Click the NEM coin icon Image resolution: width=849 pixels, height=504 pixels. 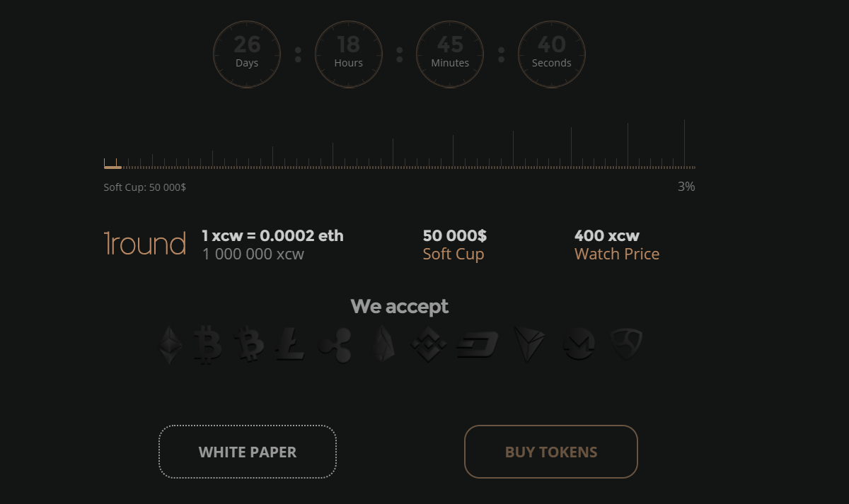tap(626, 344)
